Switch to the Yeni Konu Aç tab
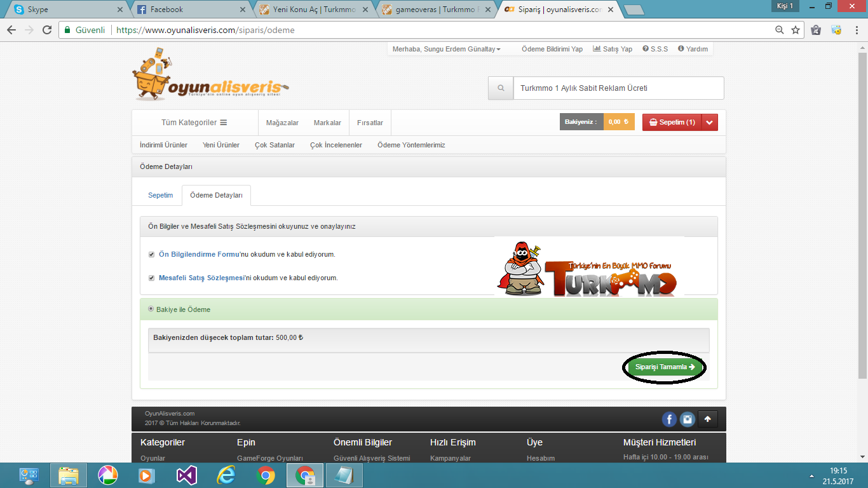868x488 pixels. pos(312,10)
